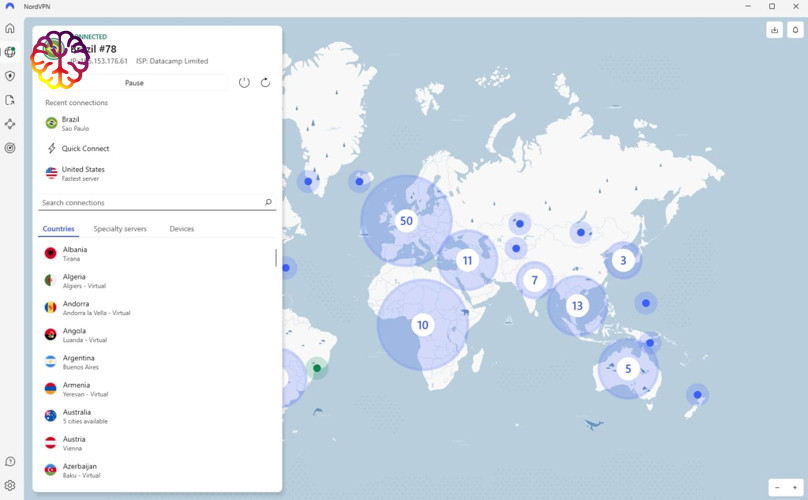This screenshot has width=808, height=500.
Task: Open the help icon in sidebar
Action: point(10,462)
